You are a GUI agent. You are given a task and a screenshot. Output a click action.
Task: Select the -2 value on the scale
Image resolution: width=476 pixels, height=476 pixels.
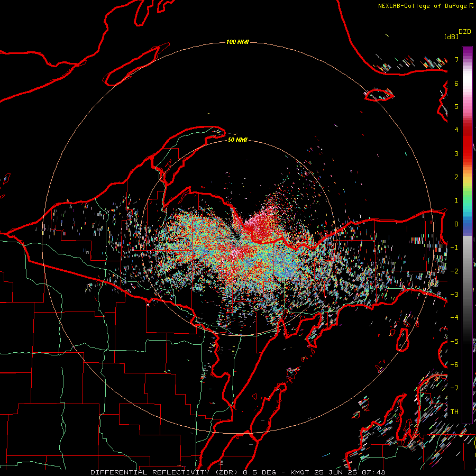454,271
